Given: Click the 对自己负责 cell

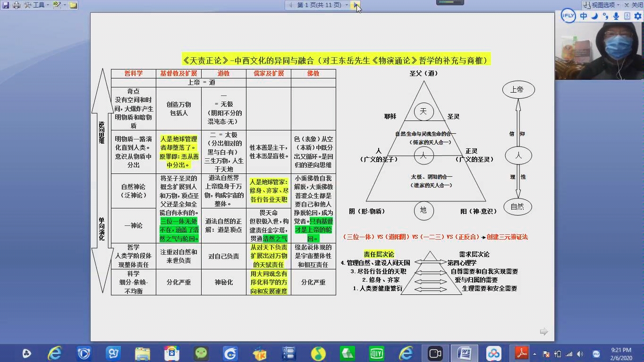Looking at the screenshot, I should pos(223,256).
